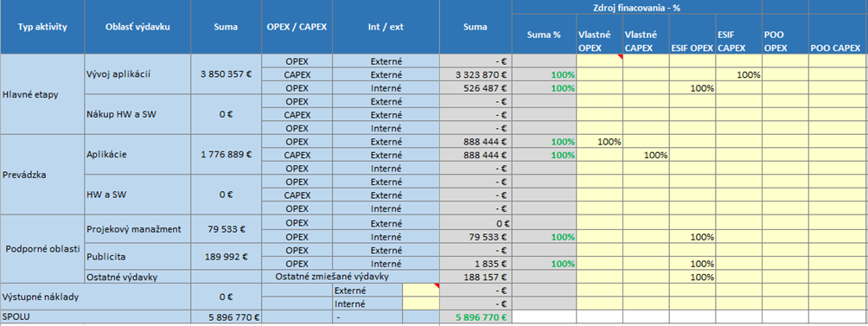Select the 3 323 870 € amount cell
Viewport: 868px width, 326px height.
476,74
